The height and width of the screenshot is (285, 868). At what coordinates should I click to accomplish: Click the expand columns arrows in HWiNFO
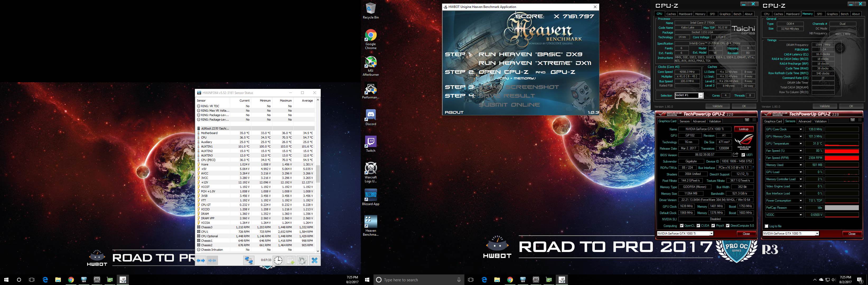point(201,260)
